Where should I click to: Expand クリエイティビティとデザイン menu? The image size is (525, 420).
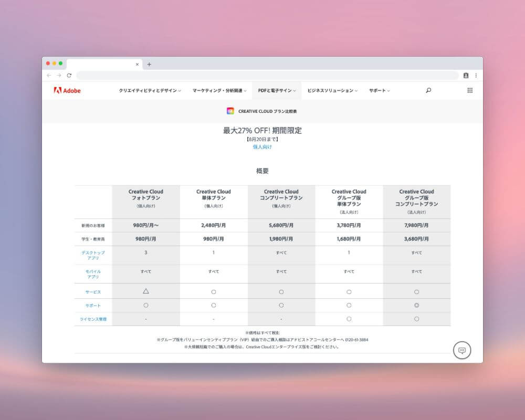pyautogui.click(x=150, y=90)
